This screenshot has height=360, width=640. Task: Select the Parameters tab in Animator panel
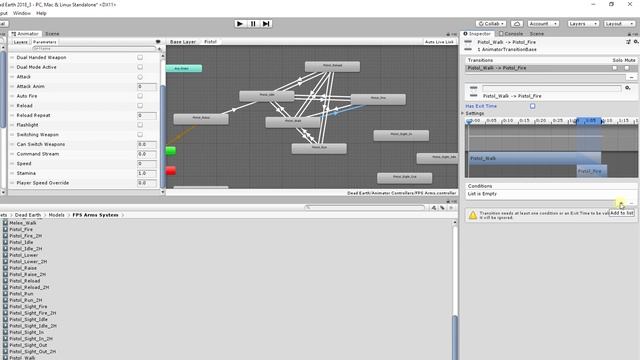[x=44, y=42]
